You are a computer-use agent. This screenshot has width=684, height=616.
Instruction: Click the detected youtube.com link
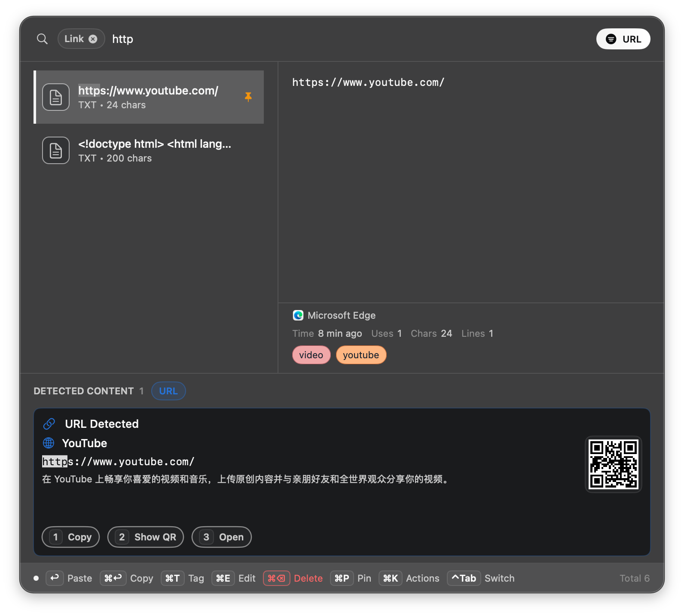118,462
